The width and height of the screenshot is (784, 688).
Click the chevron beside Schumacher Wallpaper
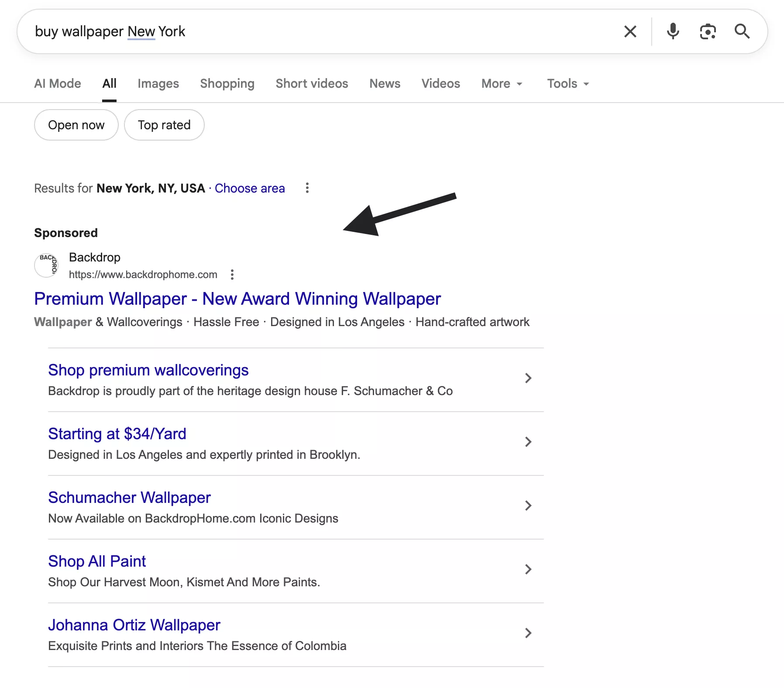[529, 506]
